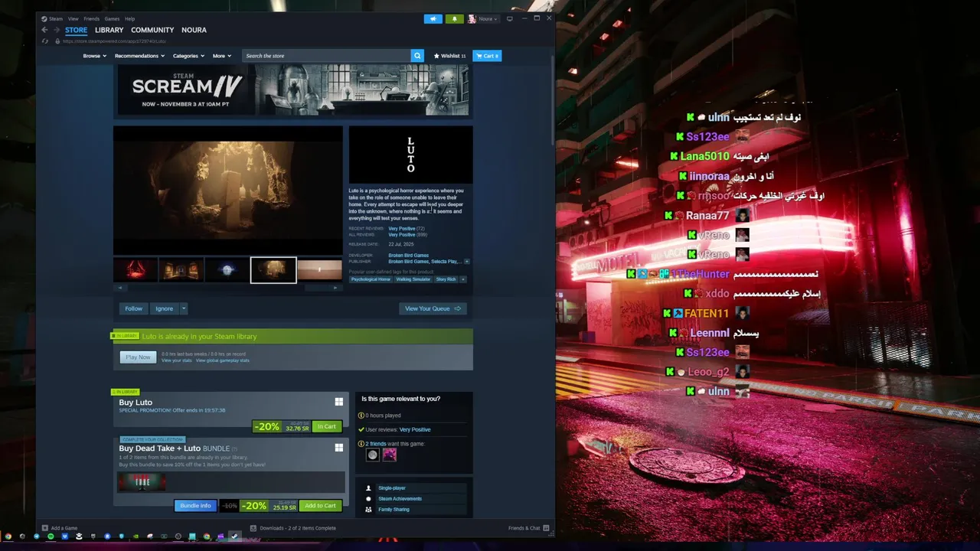
Task: Click the Downloads status at the bottom bar
Action: [x=293, y=528]
